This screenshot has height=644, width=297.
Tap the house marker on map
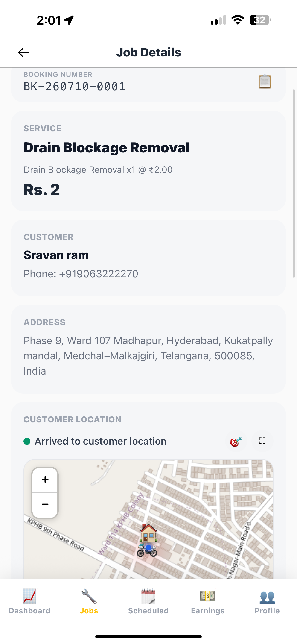coord(148,533)
